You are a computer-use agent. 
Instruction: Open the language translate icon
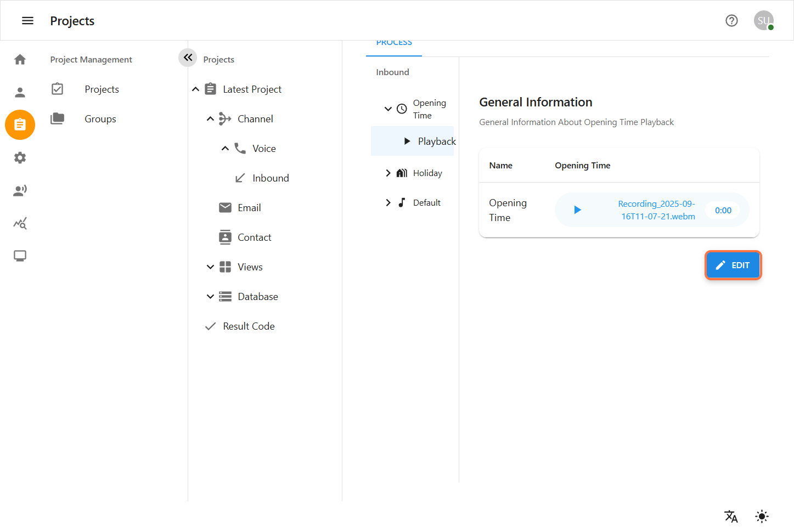point(731,516)
